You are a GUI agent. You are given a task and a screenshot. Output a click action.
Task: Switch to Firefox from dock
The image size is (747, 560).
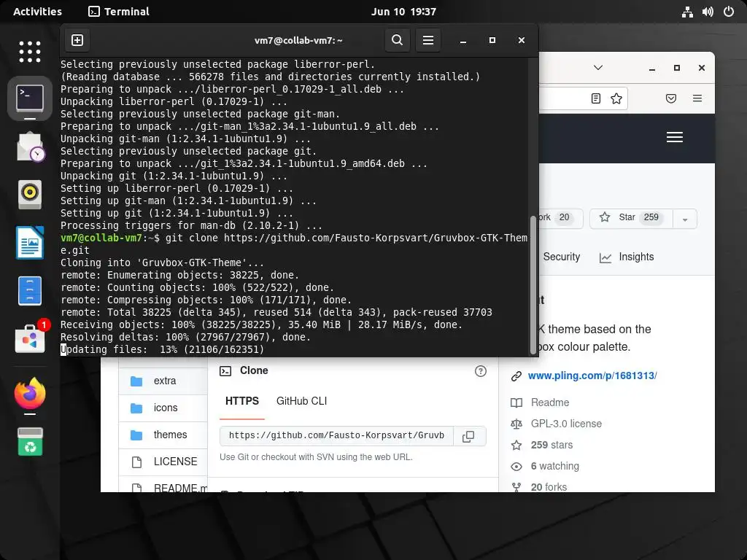click(x=29, y=393)
